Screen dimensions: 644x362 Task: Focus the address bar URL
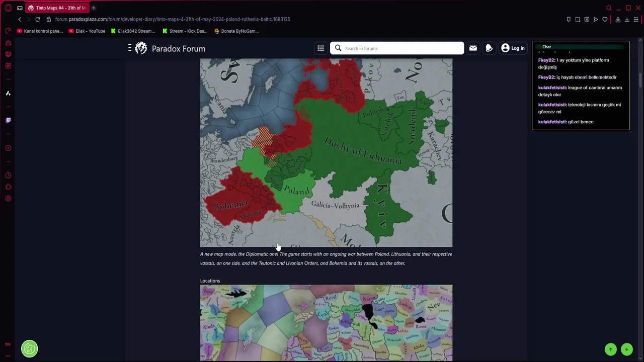tap(173, 20)
